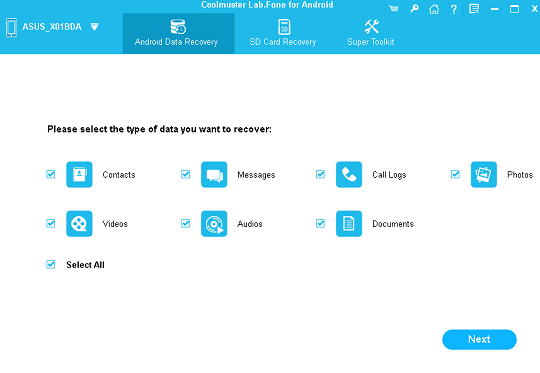The width and height of the screenshot is (540, 373).
Task: Click the Audios disc icon
Action: click(214, 224)
